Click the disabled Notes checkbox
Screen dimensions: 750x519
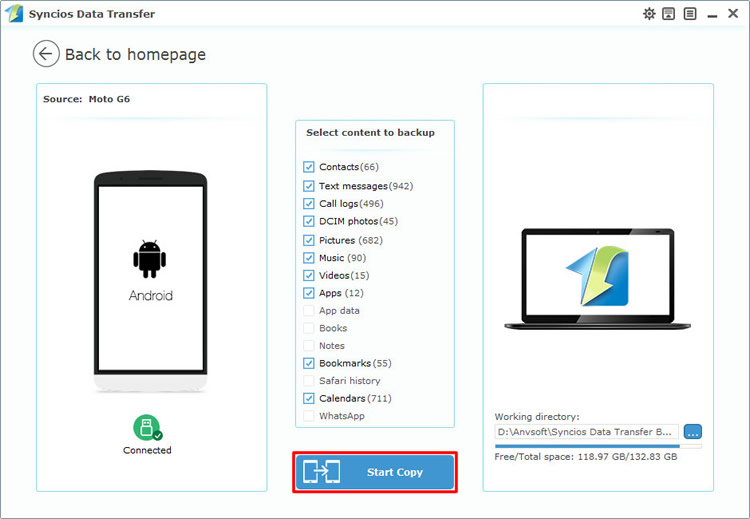(309, 345)
